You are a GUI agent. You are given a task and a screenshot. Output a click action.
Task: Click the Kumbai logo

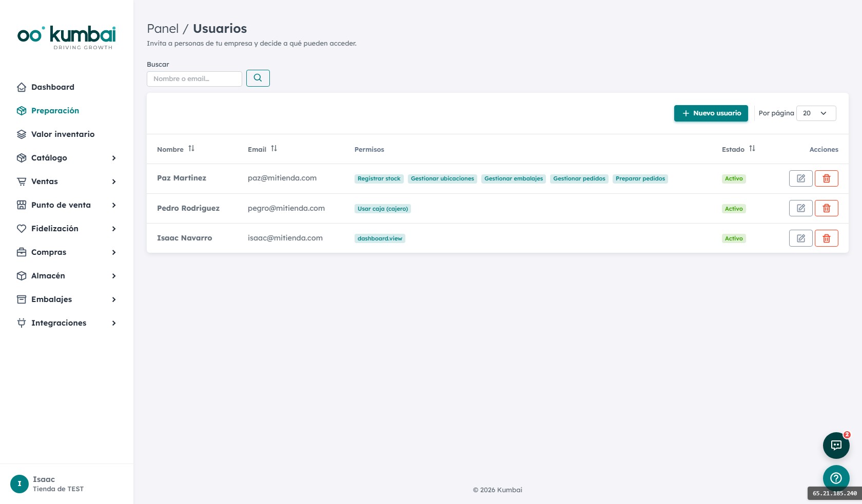point(67,37)
